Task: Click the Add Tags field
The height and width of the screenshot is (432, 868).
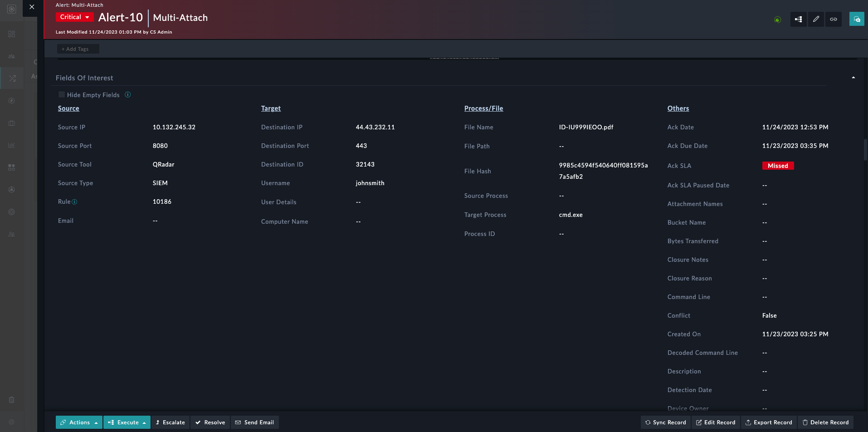Action: tap(78, 49)
